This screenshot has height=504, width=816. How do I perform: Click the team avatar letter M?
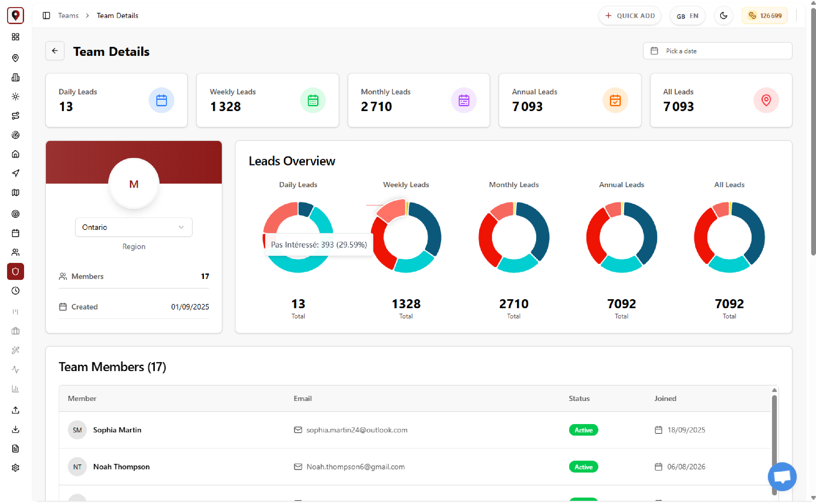point(134,184)
